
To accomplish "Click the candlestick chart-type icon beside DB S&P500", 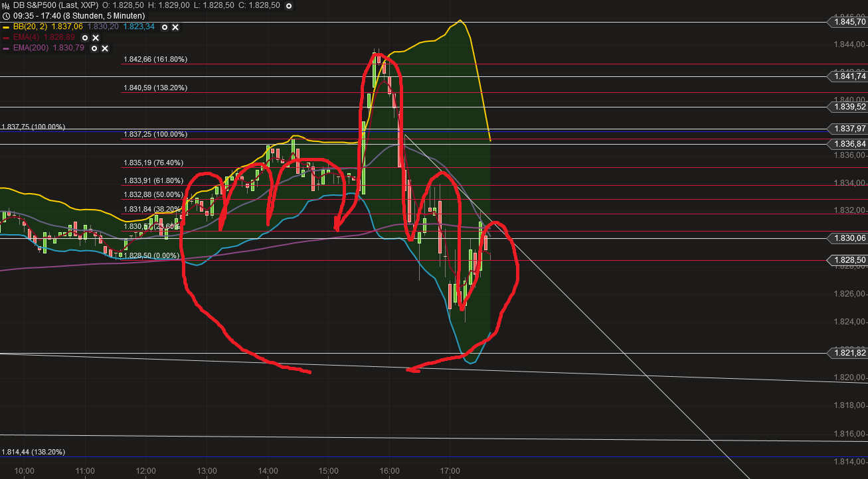I will point(5,5).
